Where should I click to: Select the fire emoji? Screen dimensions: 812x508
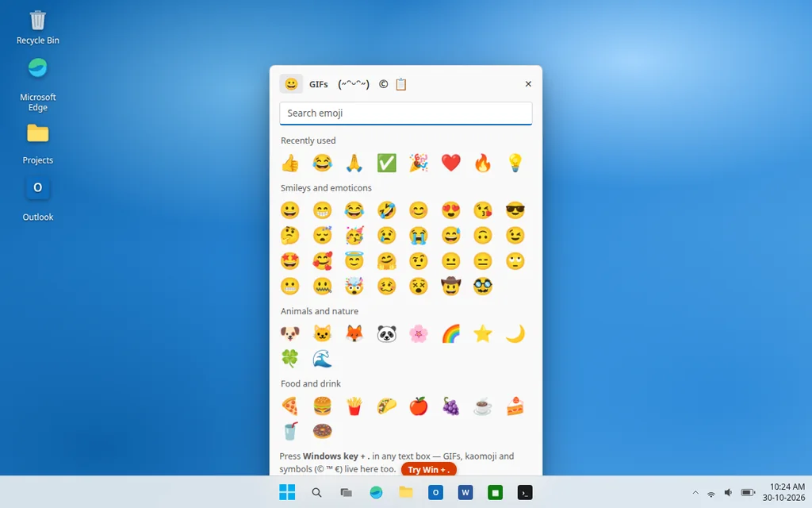point(483,163)
